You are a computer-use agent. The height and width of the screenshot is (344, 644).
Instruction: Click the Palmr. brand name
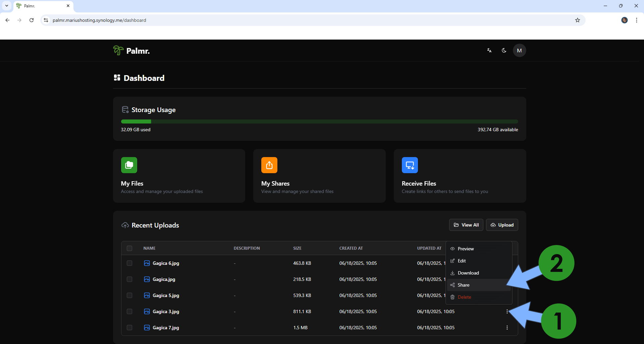coord(138,51)
